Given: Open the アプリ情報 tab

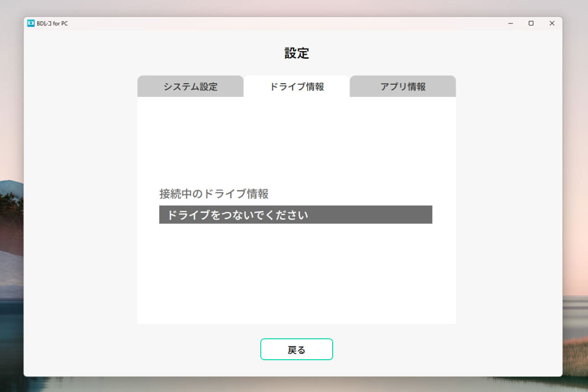Looking at the screenshot, I should tap(402, 86).
